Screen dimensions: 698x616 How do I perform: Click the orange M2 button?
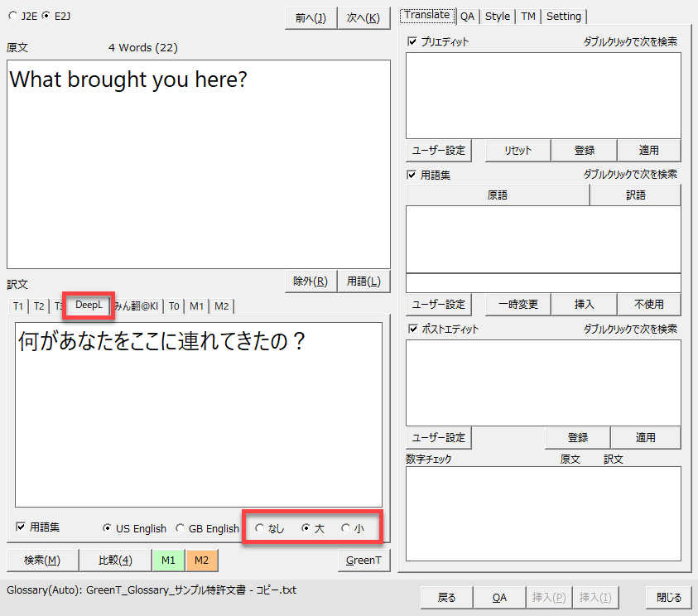pyautogui.click(x=201, y=561)
